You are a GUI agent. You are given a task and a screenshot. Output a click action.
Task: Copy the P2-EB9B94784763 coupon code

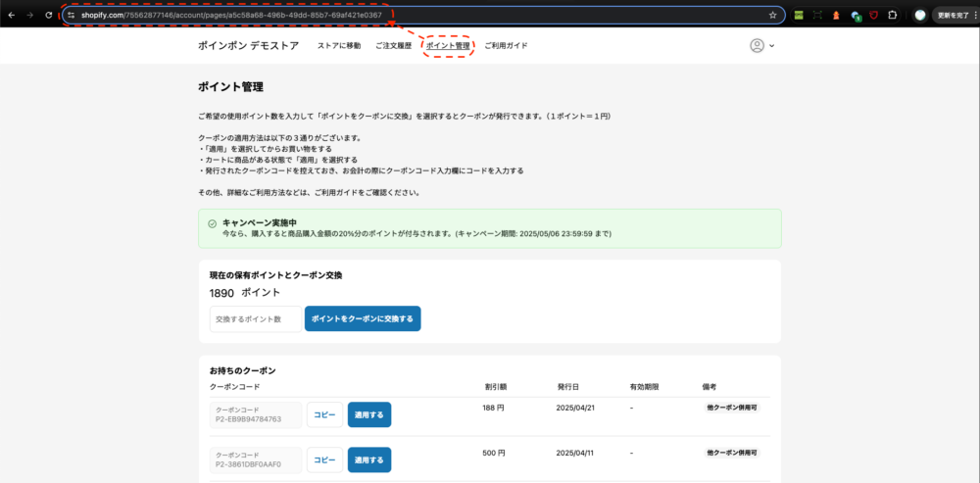[x=324, y=414]
